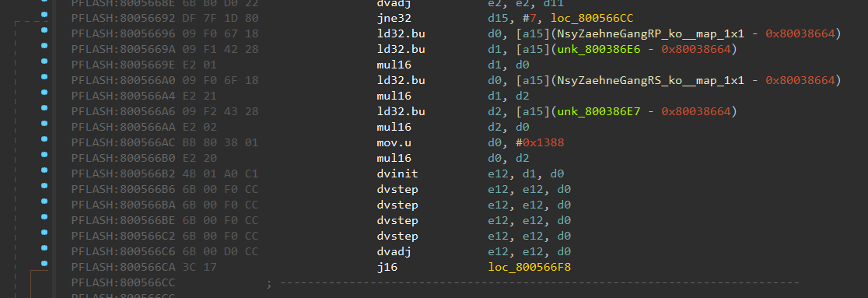Image resolution: width=868 pixels, height=298 pixels.
Task: Click the gutter dot for 800566A6
Action: pyautogui.click(x=44, y=107)
